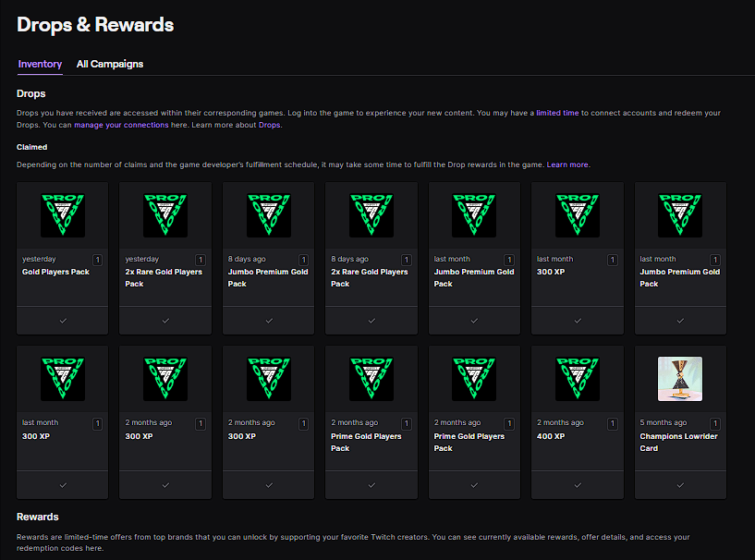The width and height of the screenshot is (755, 560).
Task: Click the logo of 8-days-ago Jumbo Premium Gold Pack
Action: click(268, 215)
